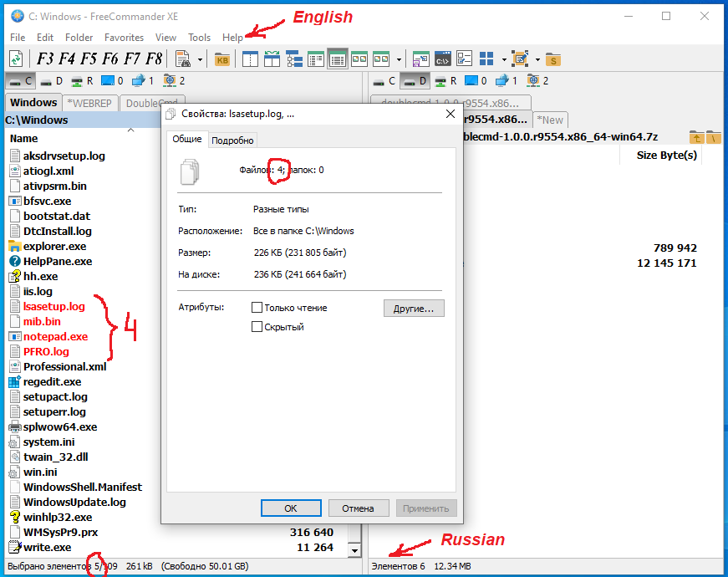
Task: Expand the file search dropdown arrow
Action: point(200,59)
